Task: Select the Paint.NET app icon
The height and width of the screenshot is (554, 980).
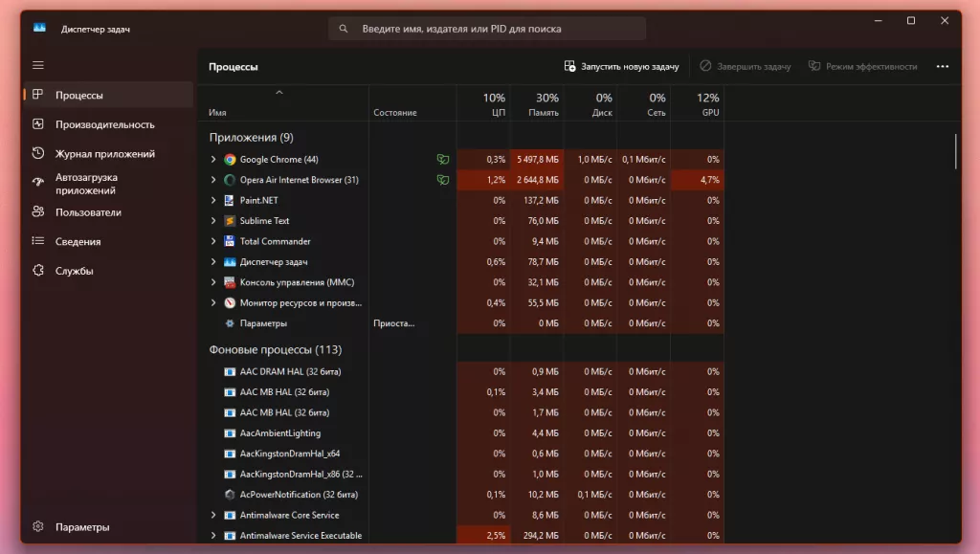Action: point(230,201)
